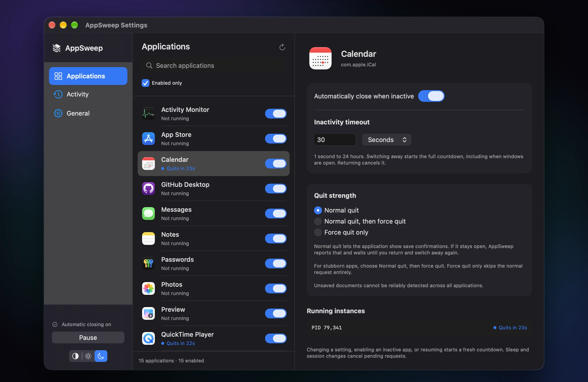Click Automatic closing on status text
The width and height of the screenshot is (588, 382).
pyautogui.click(x=86, y=324)
